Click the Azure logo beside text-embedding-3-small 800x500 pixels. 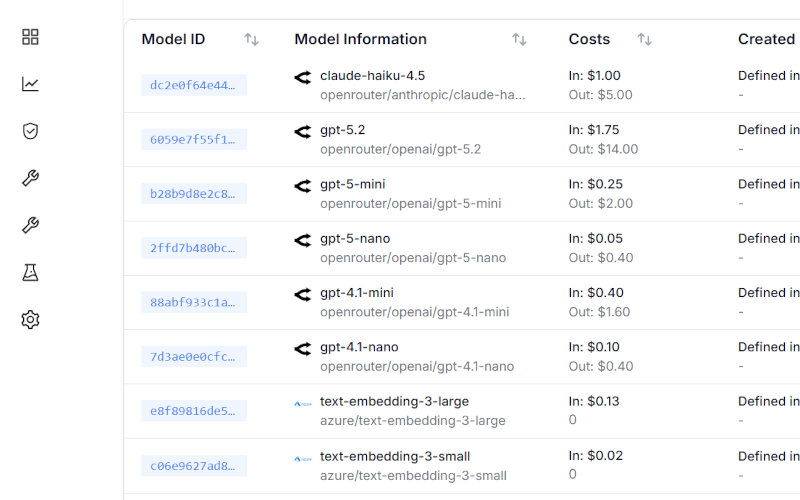coord(303,458)
